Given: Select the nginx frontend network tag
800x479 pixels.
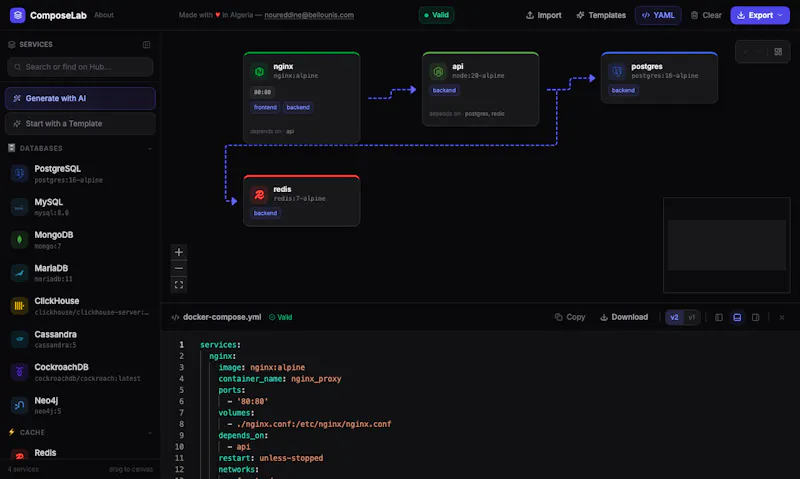Looking at the screenshot, I should click(265, 107).
